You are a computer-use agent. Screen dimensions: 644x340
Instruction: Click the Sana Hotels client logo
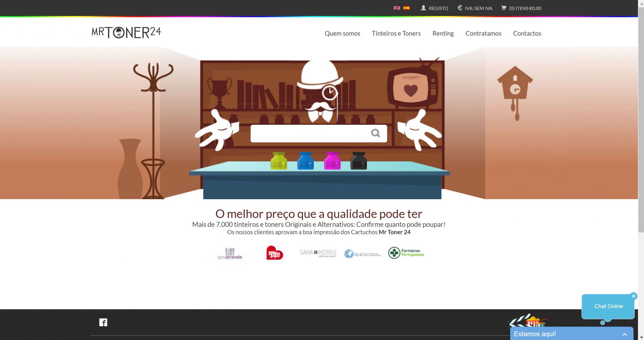pos(318,253)
